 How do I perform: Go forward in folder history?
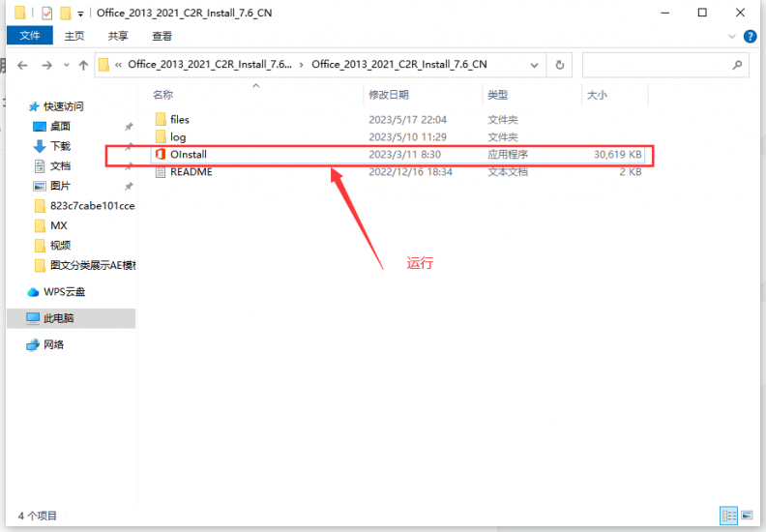(46, 65)
